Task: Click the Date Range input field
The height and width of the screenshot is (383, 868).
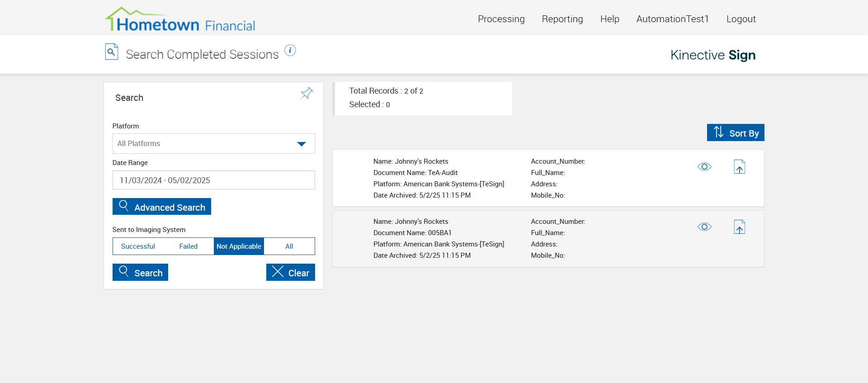Action: [213, 180]
